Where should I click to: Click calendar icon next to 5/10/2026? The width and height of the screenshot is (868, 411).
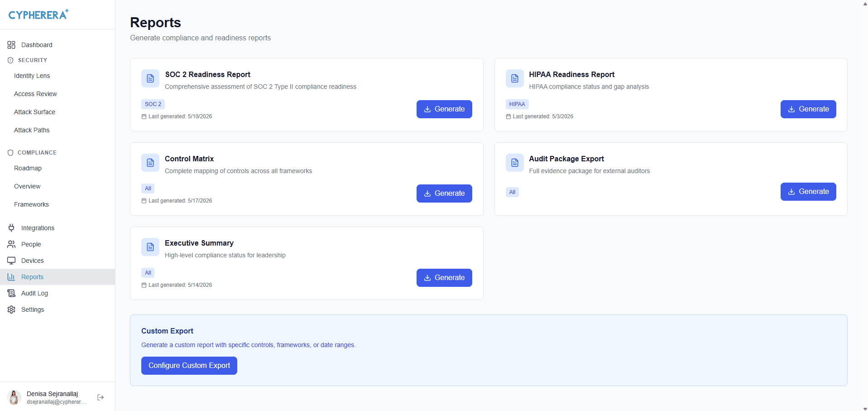pos(144,116)
